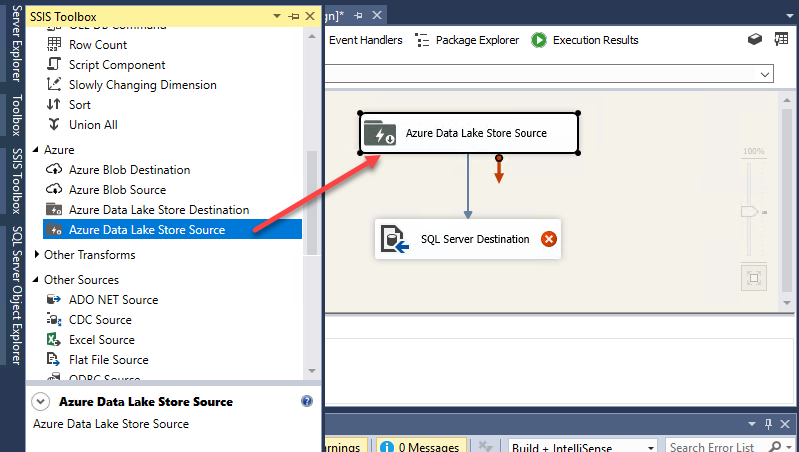Select the Azure Blob Source icon
799x452 pixels.
tap(54, 189)
